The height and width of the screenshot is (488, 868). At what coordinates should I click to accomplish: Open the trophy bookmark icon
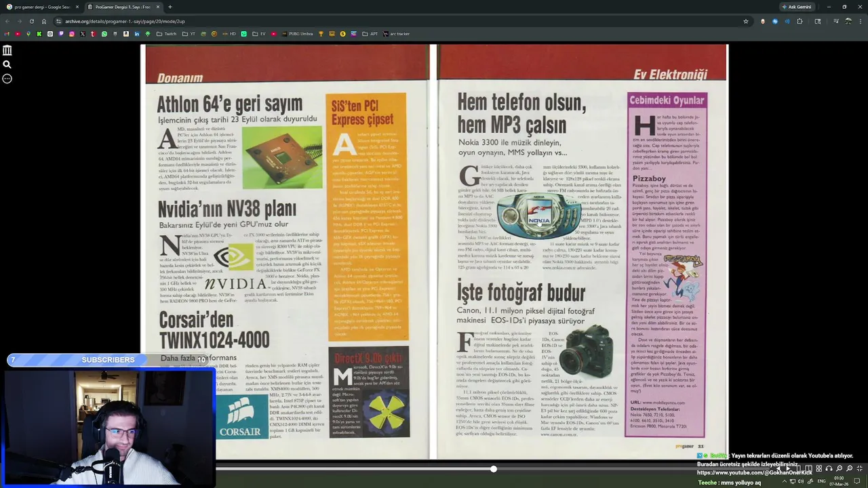point(321,34)
